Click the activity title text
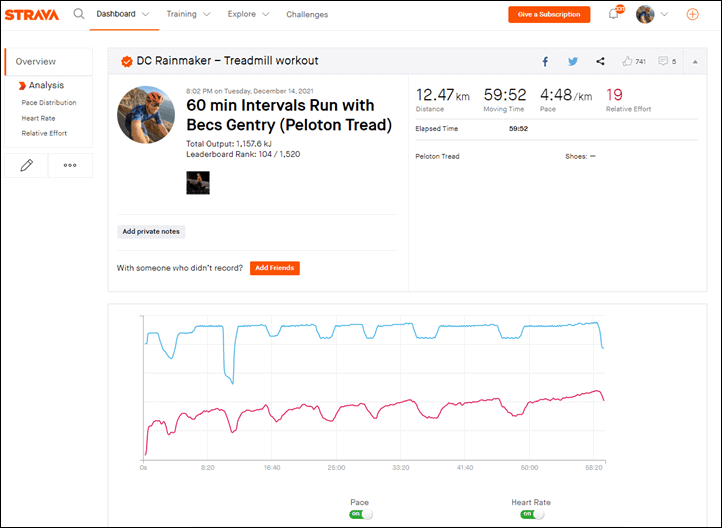This screenshot has height=528, width=722. pyautogui.click(x=289, y=115)
